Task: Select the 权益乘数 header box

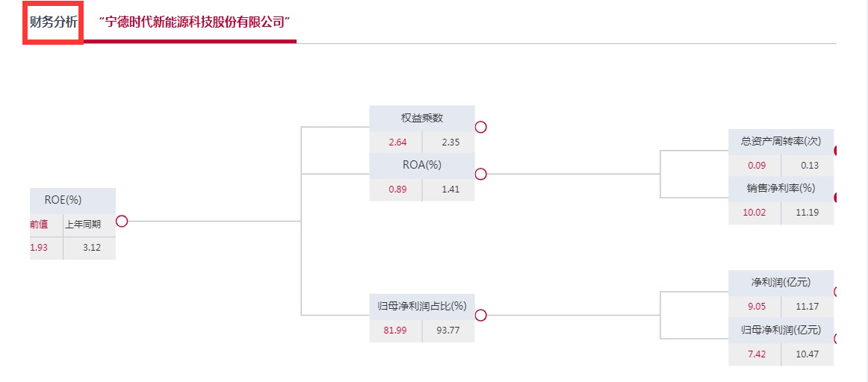Action: tap(422, 118)
